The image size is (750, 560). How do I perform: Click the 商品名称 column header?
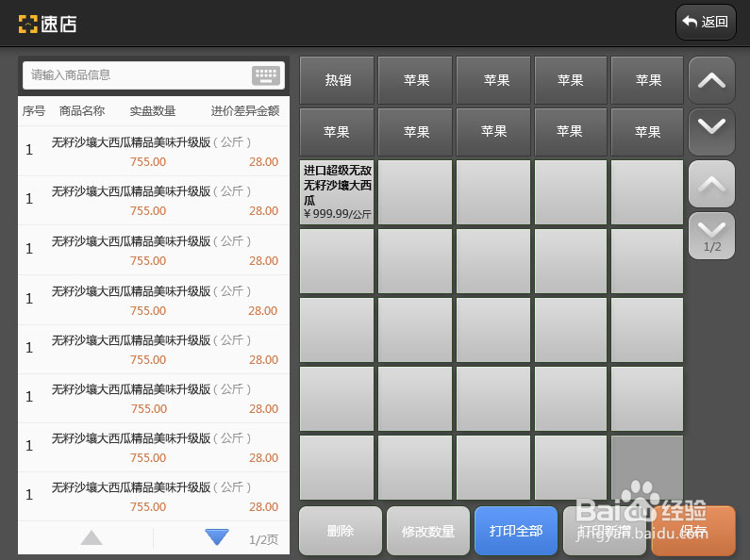coord(82,111)
